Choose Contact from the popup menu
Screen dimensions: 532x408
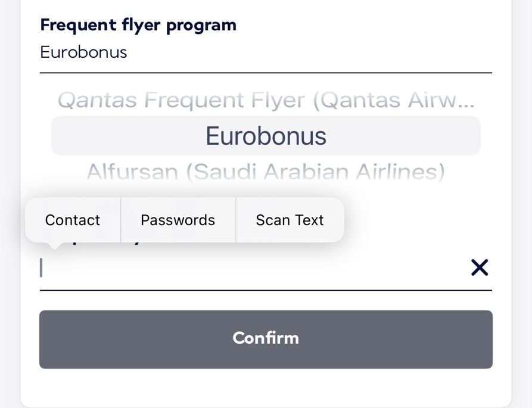click(73, 220)
